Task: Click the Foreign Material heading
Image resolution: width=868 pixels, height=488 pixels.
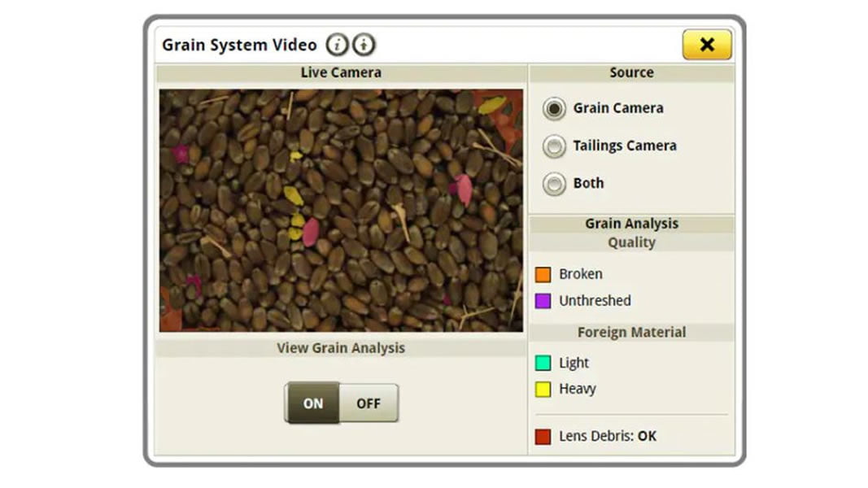Action: (631, 333)
